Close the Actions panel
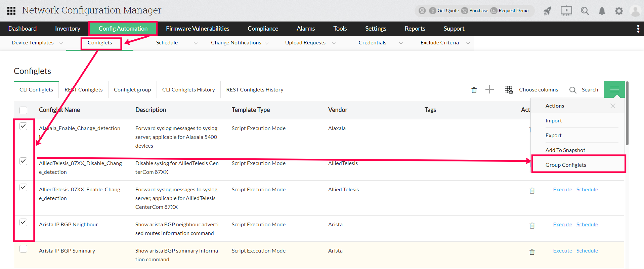The height and width of the screenshot is (269, 644). [613, 106]
